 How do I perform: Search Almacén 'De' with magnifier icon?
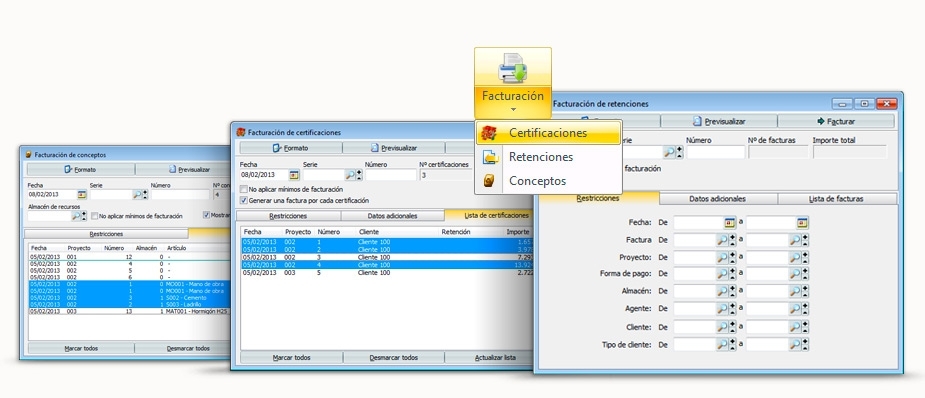(x=723, y=291)
